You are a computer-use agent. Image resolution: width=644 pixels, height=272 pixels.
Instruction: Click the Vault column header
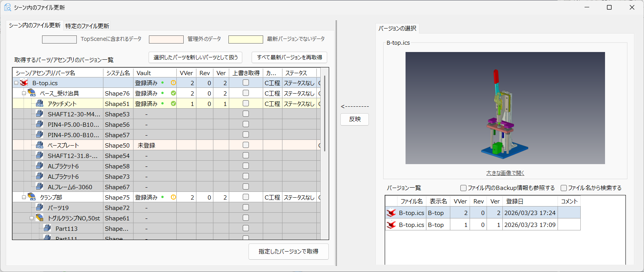click(155, 73)
